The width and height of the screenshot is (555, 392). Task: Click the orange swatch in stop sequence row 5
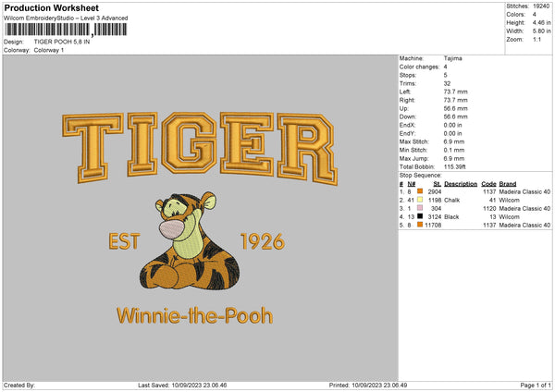tap(420, 225)
